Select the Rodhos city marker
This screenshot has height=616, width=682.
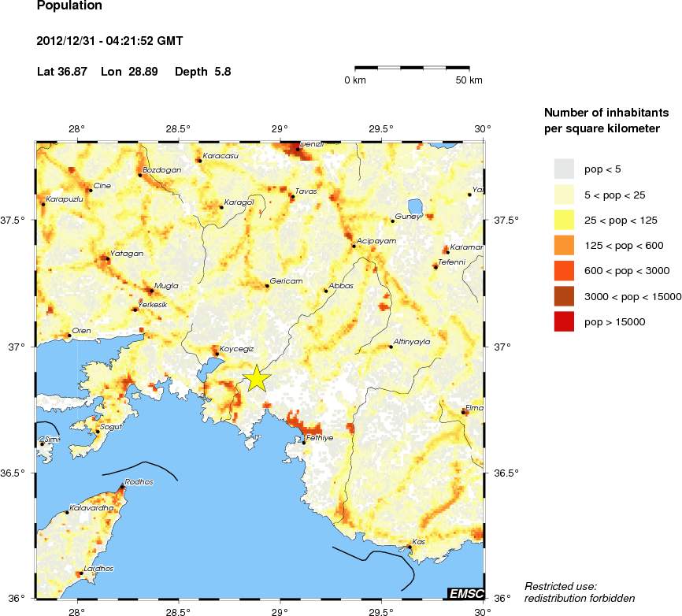121,488
